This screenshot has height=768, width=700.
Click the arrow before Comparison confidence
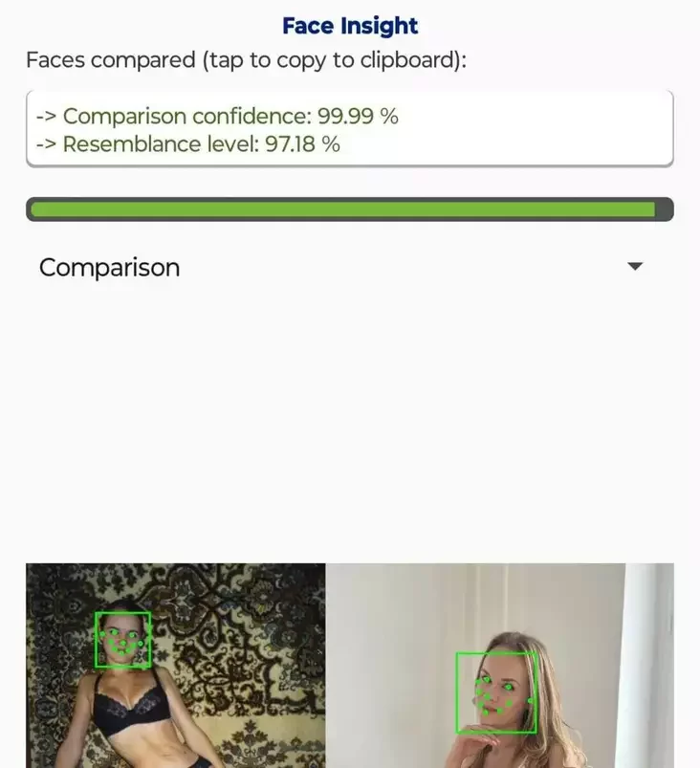tap(47, 117)
